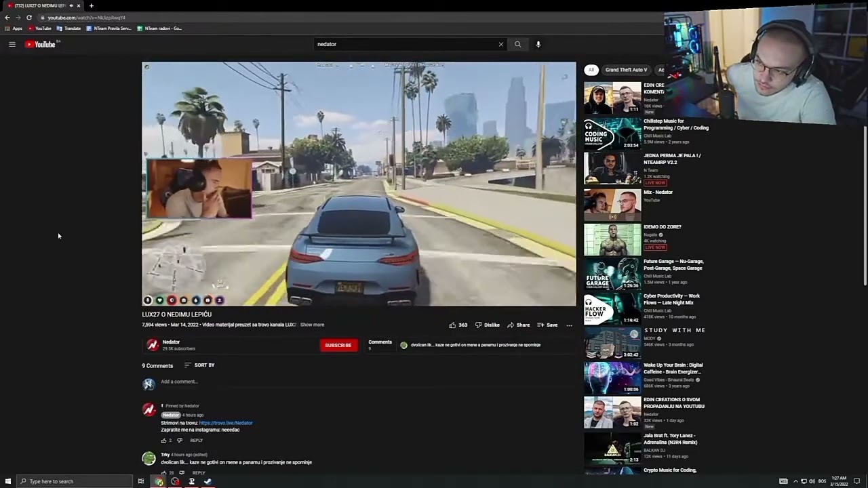The width and height of the screenshot is (868, 488).
Task: Dislike Nedator's pinned comment
Action: coord(180,441)
